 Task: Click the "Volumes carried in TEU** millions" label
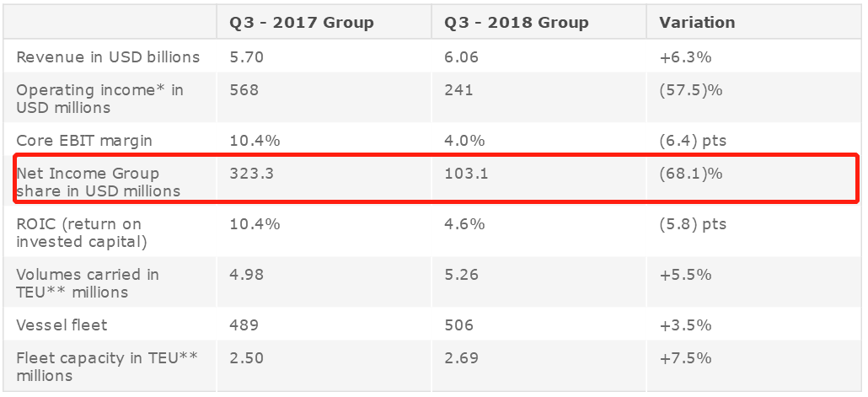pyautogui.click(x=88, y=283)
